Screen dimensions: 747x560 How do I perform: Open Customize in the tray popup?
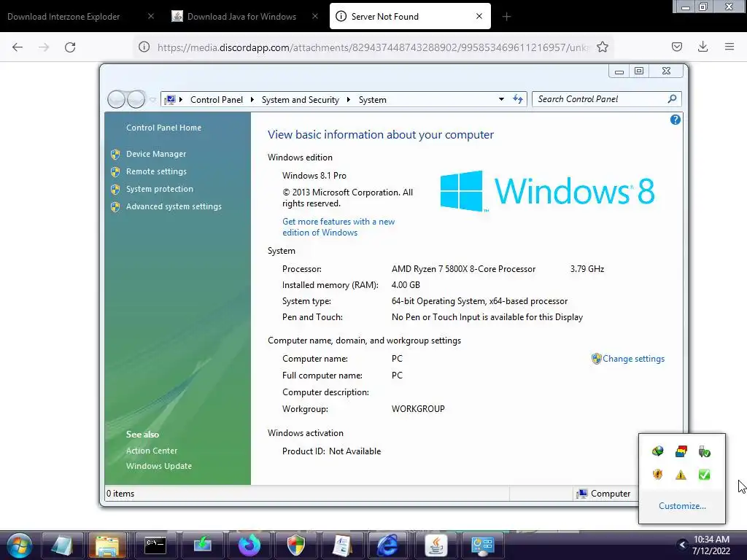(x=682, y=506)
